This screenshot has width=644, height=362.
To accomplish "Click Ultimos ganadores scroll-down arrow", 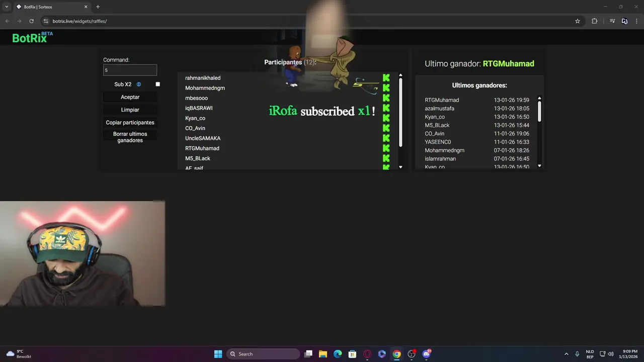I will pyautogui.click(x=539, y=166).
